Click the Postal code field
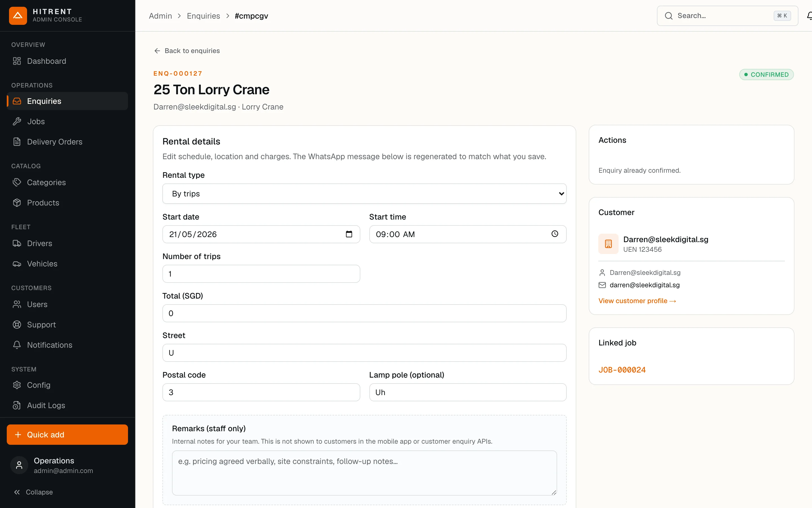The image size is (812, 508). pos(261,392)
